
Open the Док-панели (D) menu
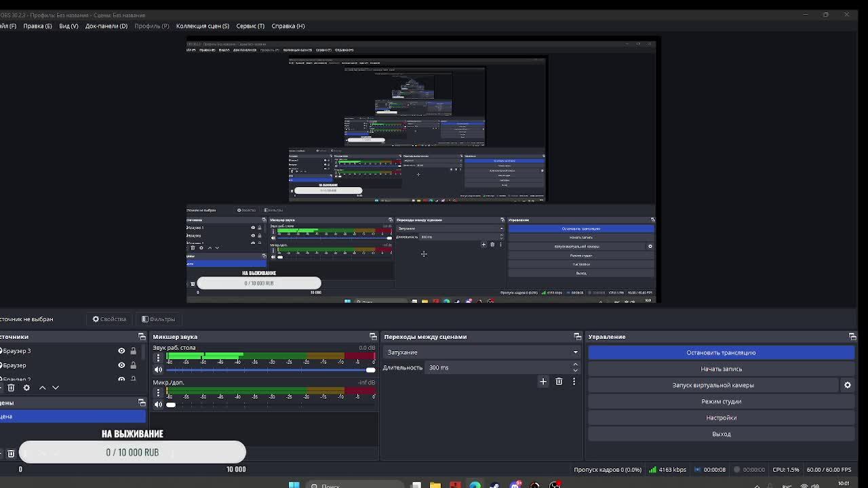point(106,26)
